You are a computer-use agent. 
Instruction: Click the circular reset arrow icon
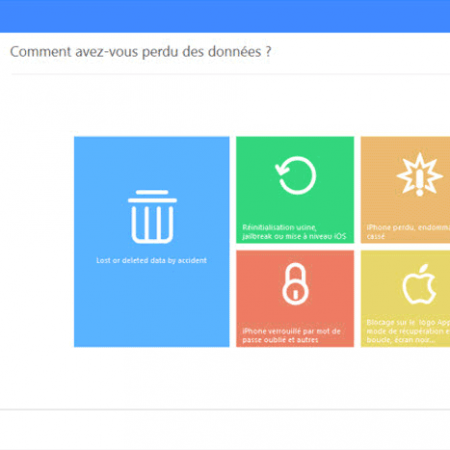(295, 175)
